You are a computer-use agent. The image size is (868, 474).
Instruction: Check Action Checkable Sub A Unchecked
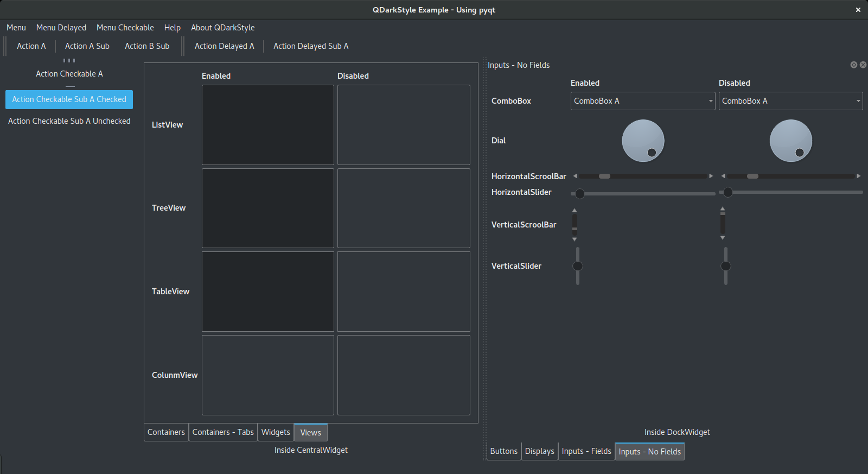[x=69, y=121]
